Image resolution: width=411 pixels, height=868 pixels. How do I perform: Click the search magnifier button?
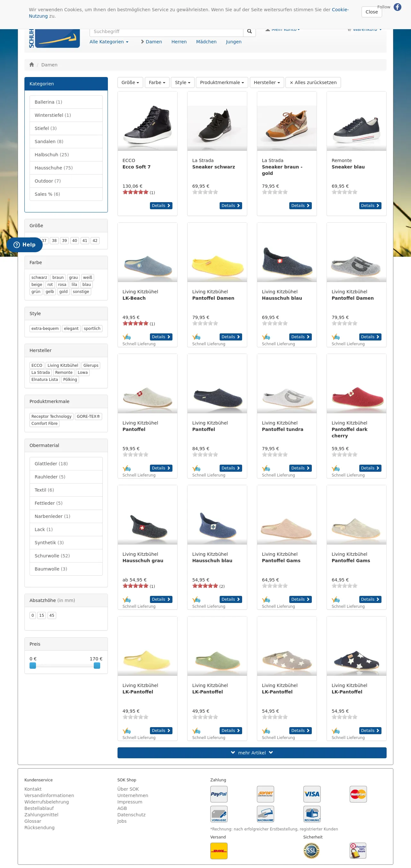[249, 31]
